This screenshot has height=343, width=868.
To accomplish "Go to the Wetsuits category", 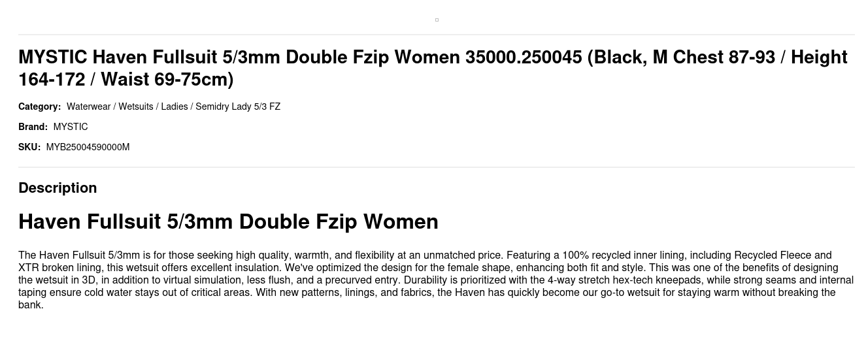I will click(136, 106).
